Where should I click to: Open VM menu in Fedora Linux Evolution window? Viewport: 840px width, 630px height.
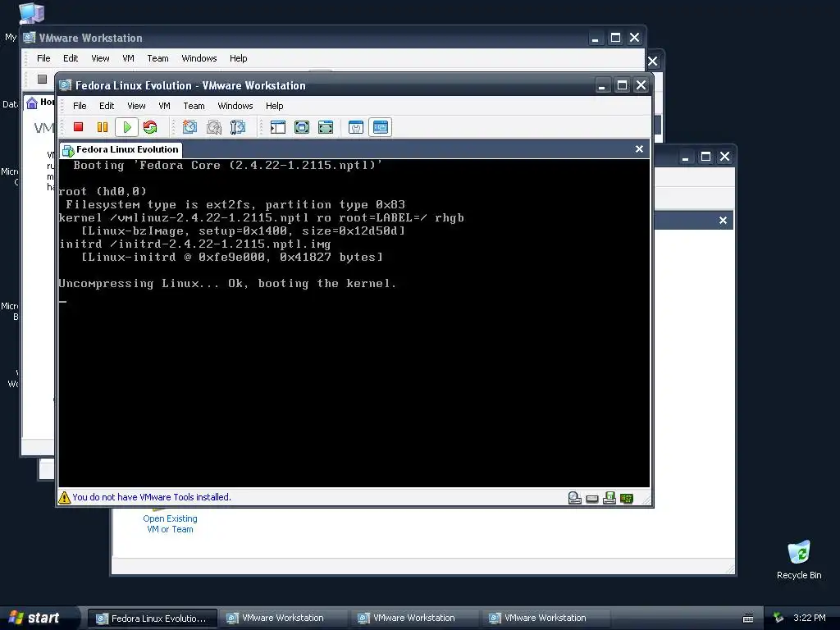pyautogui.click(x=164, y=106)
